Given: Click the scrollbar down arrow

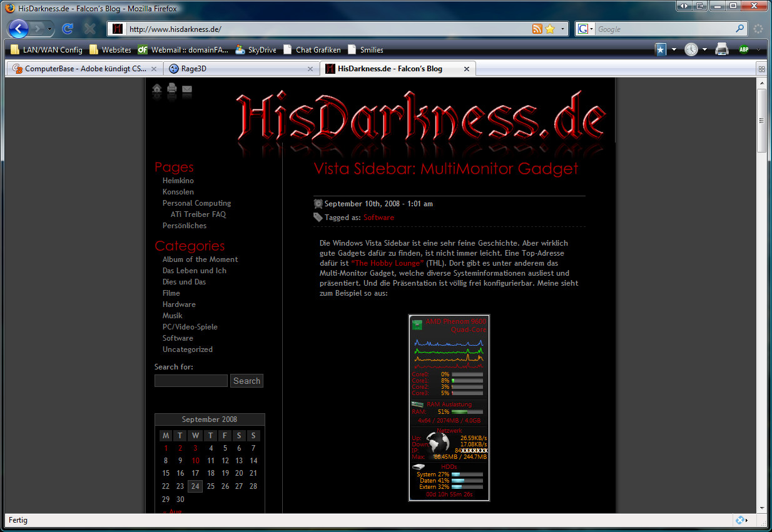Looking at the screenshot, I should pyautogui.click(x=761, y=508).
